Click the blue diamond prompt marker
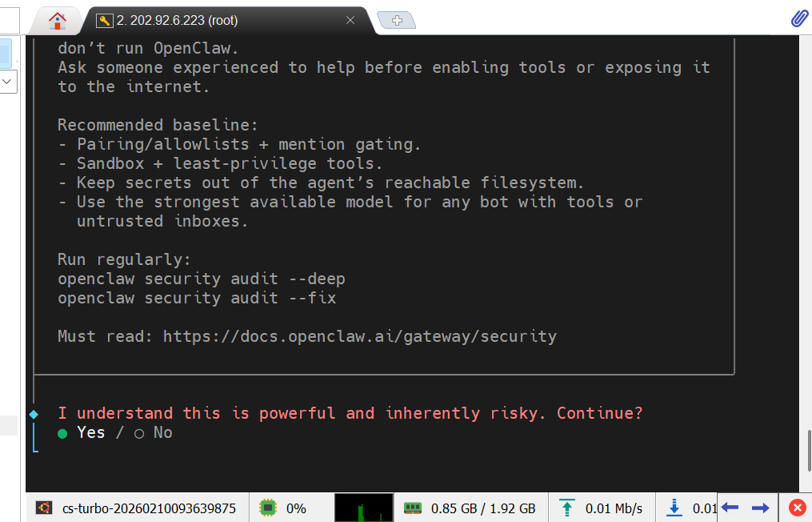Screen dimensions: 812x522 (x=34, y=414)
